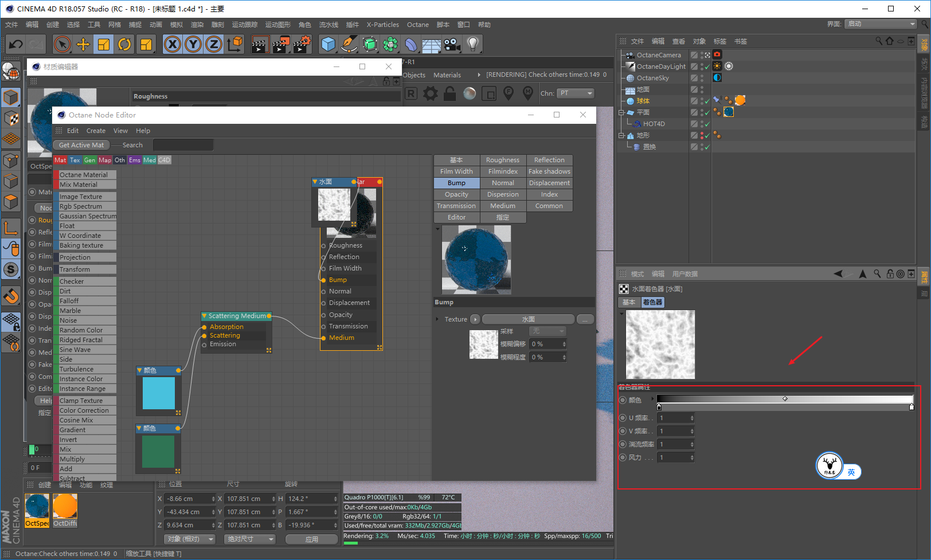This screenshot has height=560, width=931.
Task: Open the 采样 sampling dropdown
Action: tap(548, 331)
